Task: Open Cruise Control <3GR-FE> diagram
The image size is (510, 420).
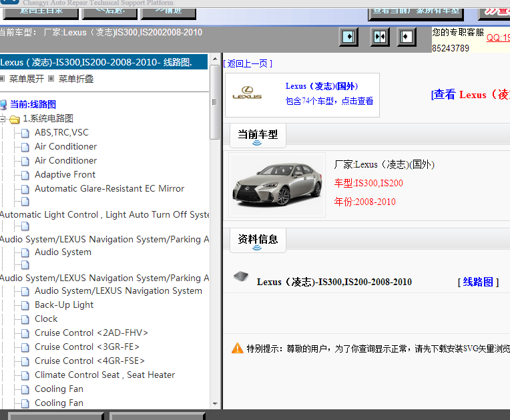Action: pos(87,347)
